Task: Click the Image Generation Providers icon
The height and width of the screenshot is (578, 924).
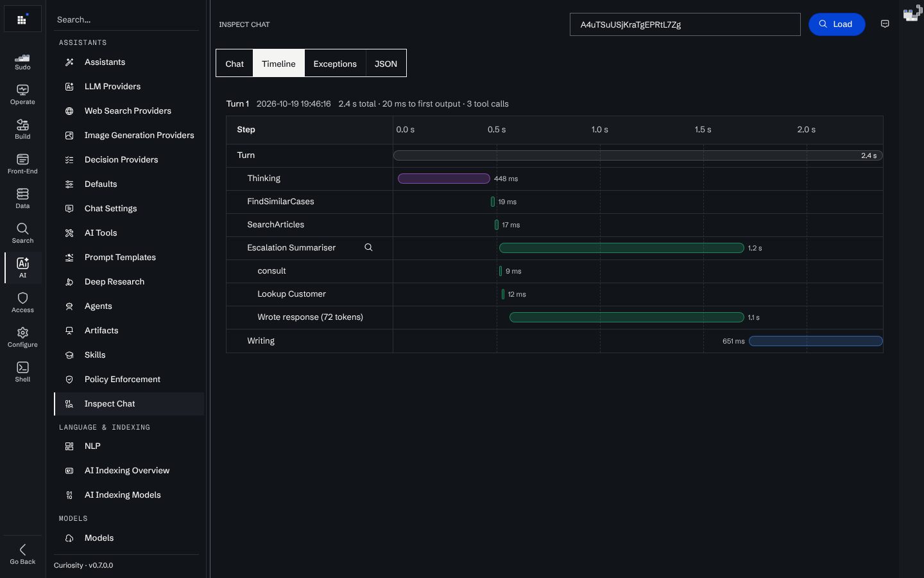Action: pos(69,136)
